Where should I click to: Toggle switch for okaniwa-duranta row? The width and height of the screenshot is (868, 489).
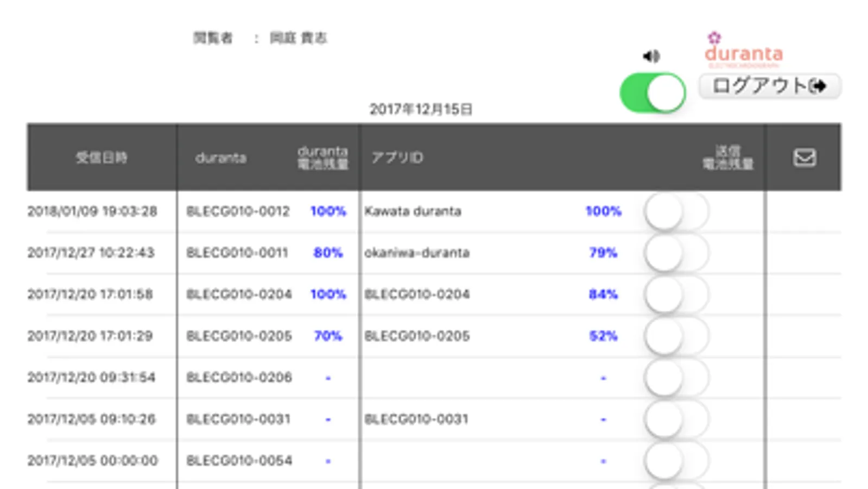(x=677, y=253)
